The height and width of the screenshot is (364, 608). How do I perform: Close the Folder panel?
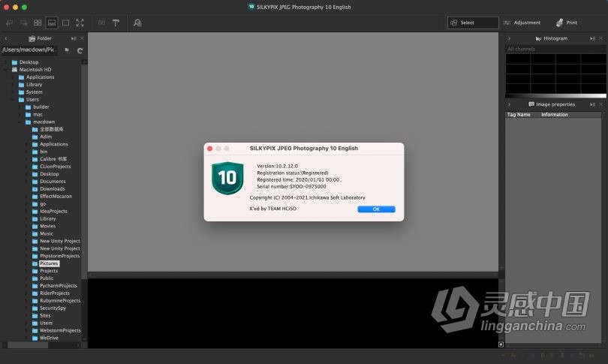point(82,38)
